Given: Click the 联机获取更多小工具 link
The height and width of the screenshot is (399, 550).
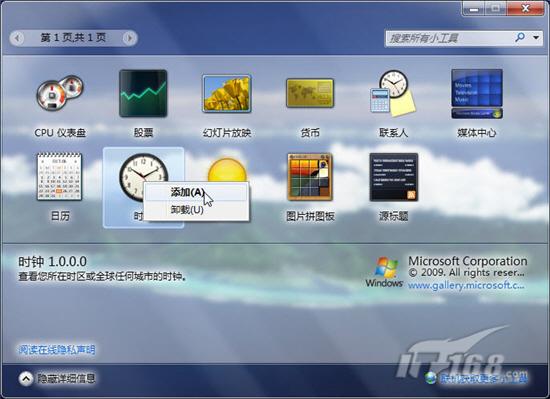Looking at the screenshot, I should (484, 378).
